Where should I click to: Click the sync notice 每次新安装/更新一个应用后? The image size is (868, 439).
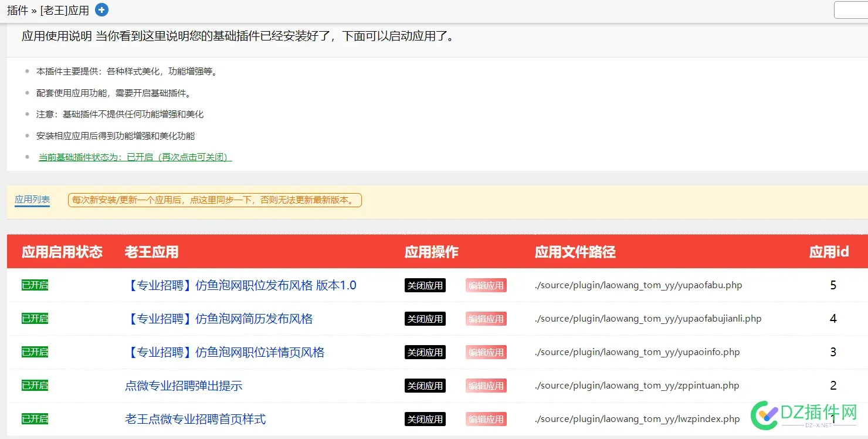click(x=215, y=200)
